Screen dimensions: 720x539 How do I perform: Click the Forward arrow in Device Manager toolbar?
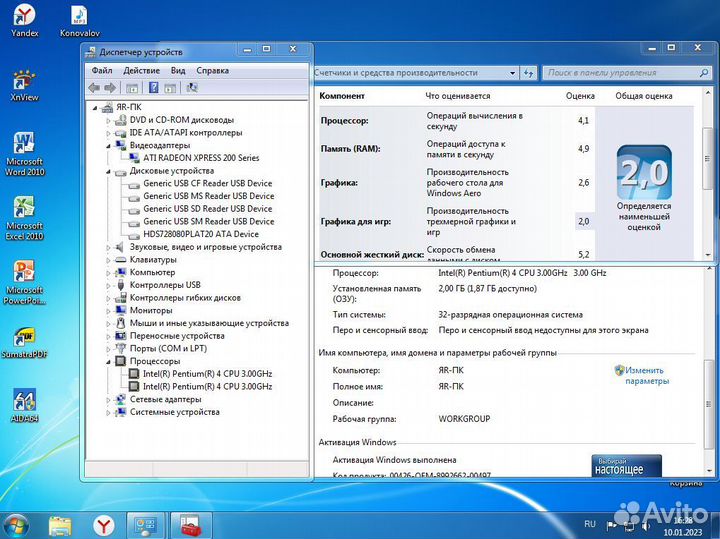pos(110,87)
